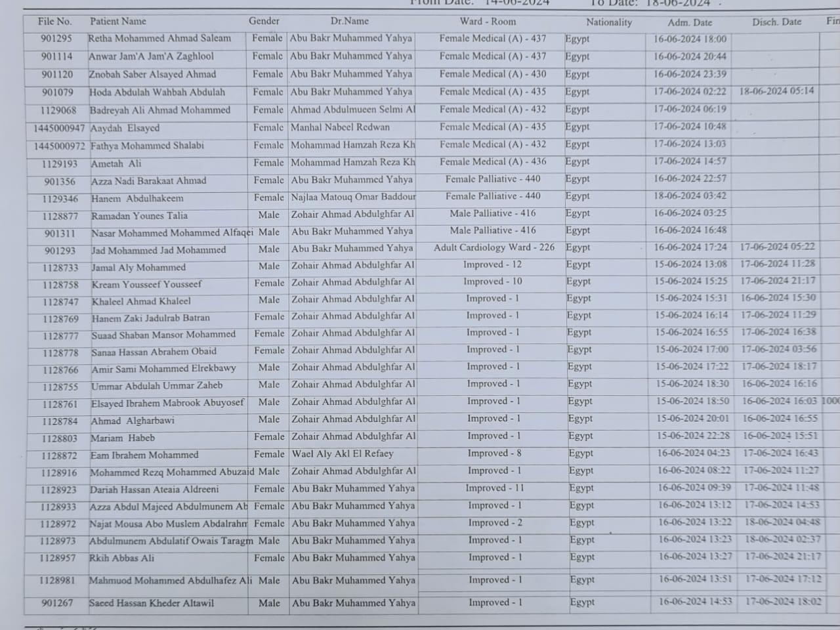Click doctor name Manhal Nabeel Redwan
Image resolution: width=840 pixels, height=630 pixels.
point(340,127)
